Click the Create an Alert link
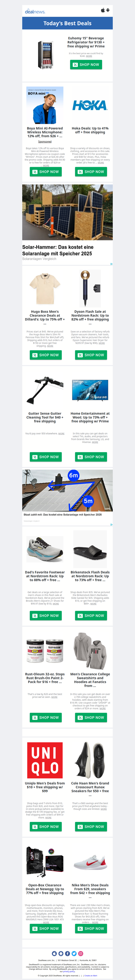Viewport: 135px width, 980px height. pos(91,975)
